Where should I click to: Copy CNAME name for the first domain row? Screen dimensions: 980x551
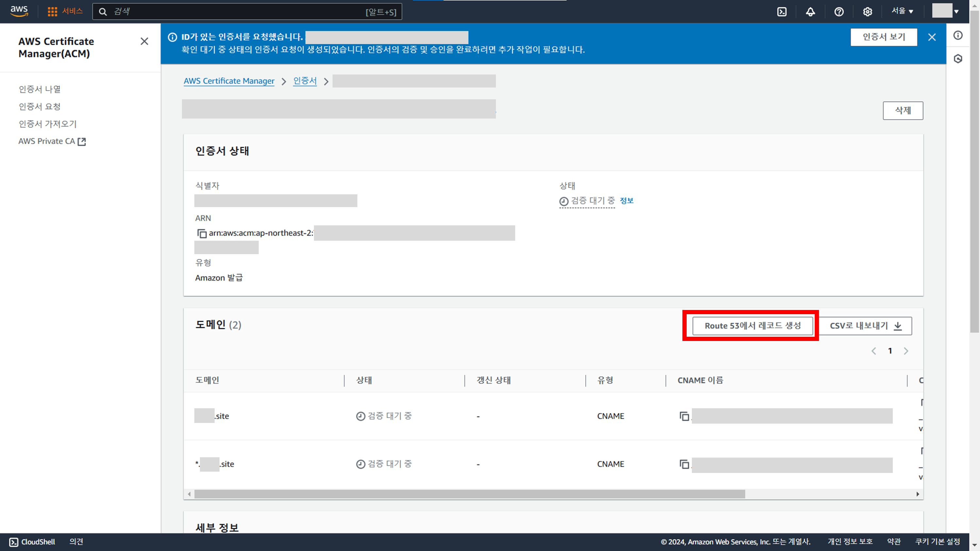684,416
